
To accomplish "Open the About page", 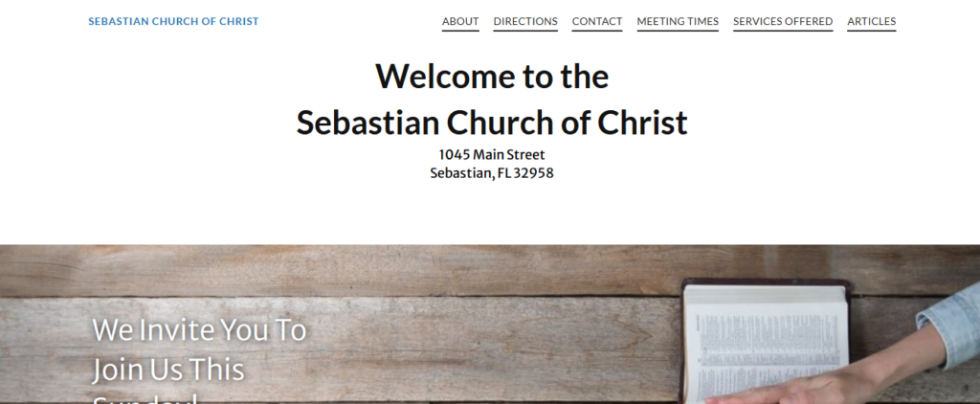I will [x=460, y=21].
